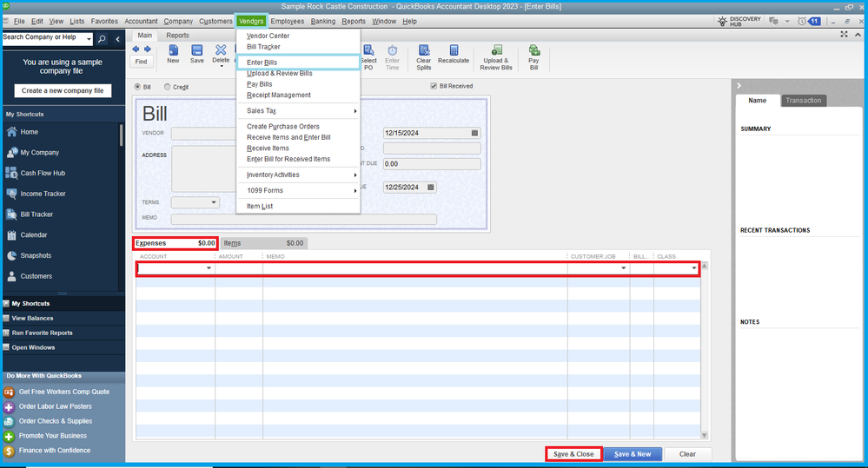Screen dimensions: 868x468
Task: Toggle full-screen expand icon
Action: 844,35
